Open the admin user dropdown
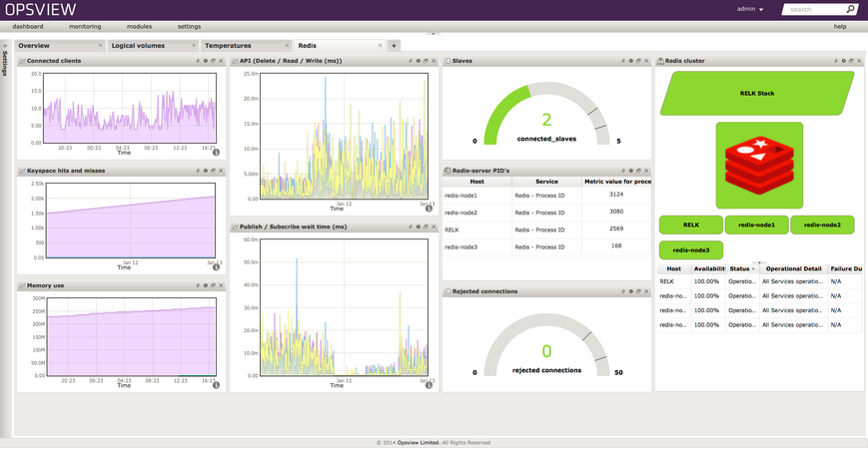 [x=750, y=9]
